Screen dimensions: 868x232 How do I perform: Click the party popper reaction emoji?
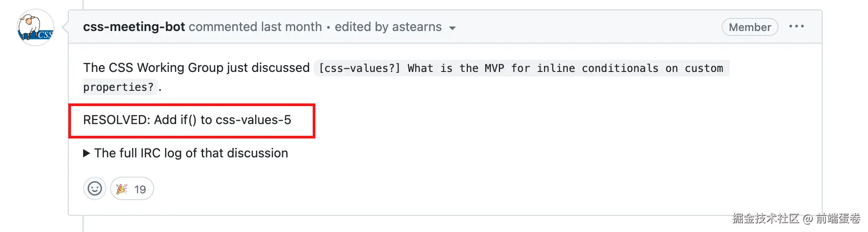[x=122, y=189]
